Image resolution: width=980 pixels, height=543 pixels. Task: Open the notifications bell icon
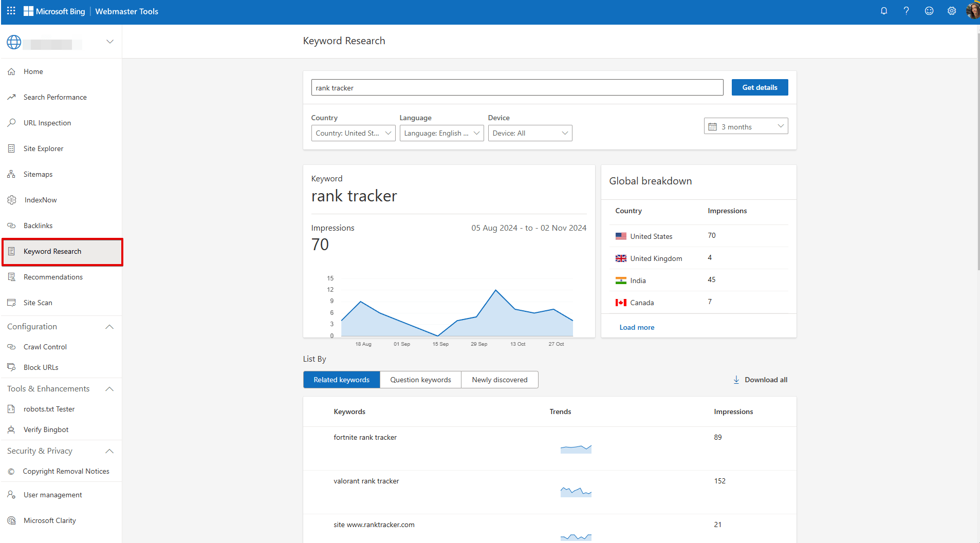[x=884, y=11]
